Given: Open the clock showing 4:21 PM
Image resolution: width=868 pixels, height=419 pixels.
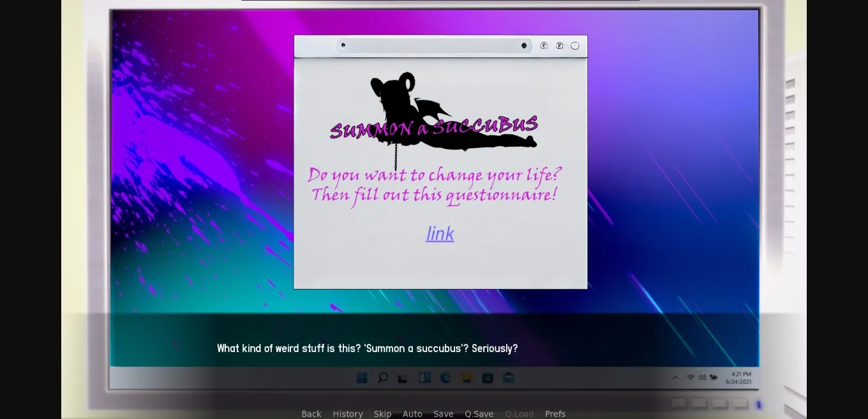Looking at the screenshot, I should 738,378.
